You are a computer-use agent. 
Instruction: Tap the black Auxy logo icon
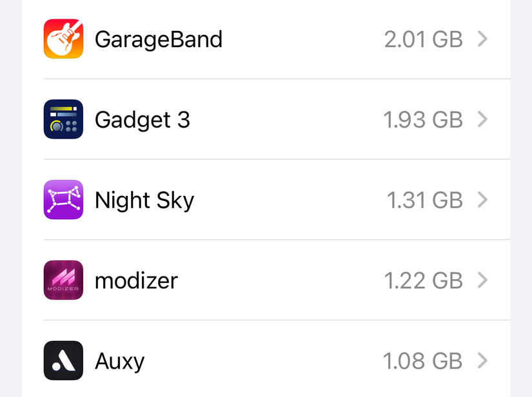[63, 361]
